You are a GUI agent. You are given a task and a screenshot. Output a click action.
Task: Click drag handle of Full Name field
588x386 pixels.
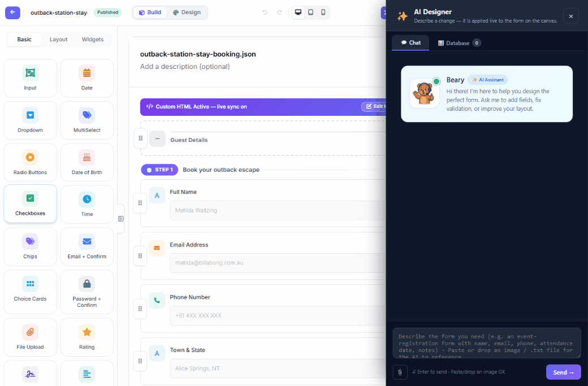click(x=140, y=203)
